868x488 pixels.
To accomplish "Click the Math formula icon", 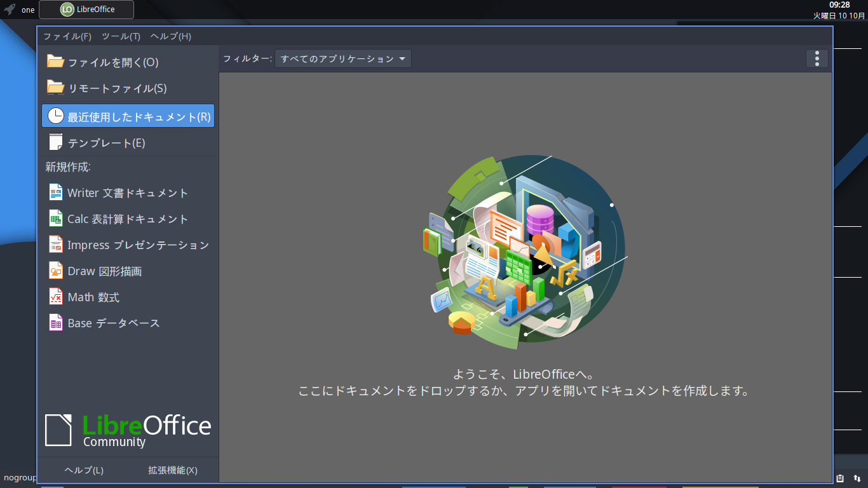I will (56, 296).
